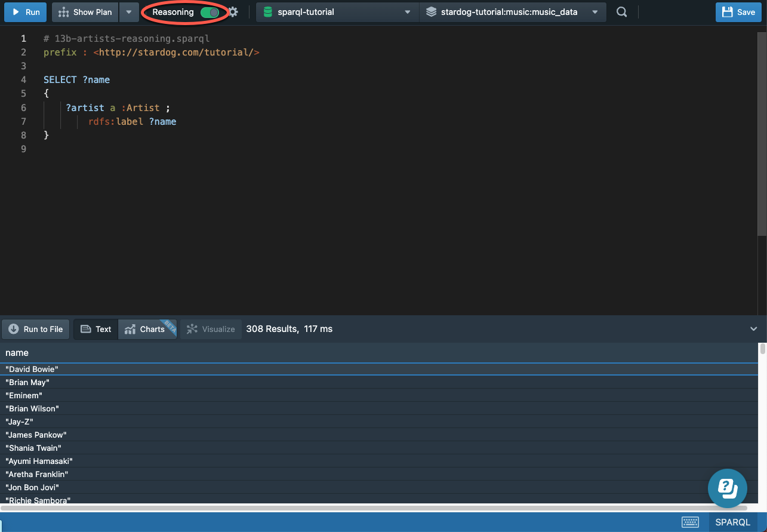Click the reasoning settings gear icon
The height and width of the screenshot is (532, 767).
click(x=233, y=12)
